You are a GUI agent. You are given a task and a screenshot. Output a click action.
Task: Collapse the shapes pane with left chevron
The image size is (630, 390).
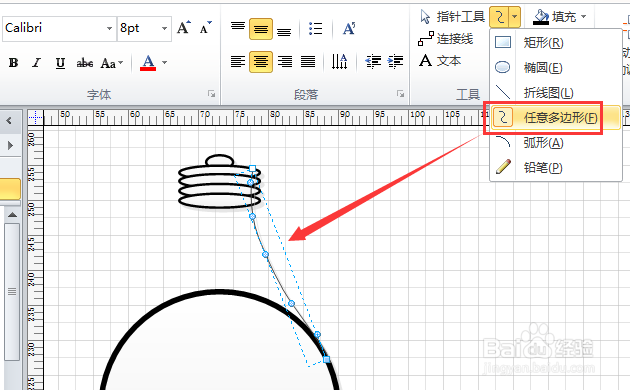[x=9, y=120]
